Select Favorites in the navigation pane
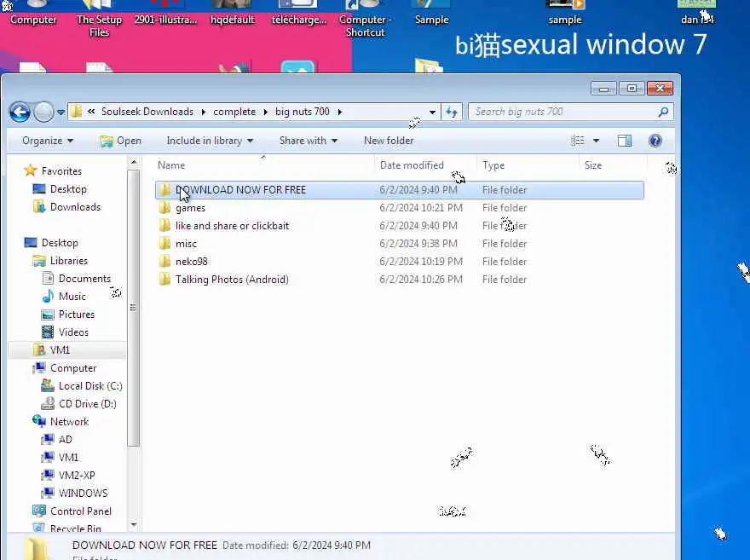This screenshot has height=560, width=750. click(x=61, y=171)
